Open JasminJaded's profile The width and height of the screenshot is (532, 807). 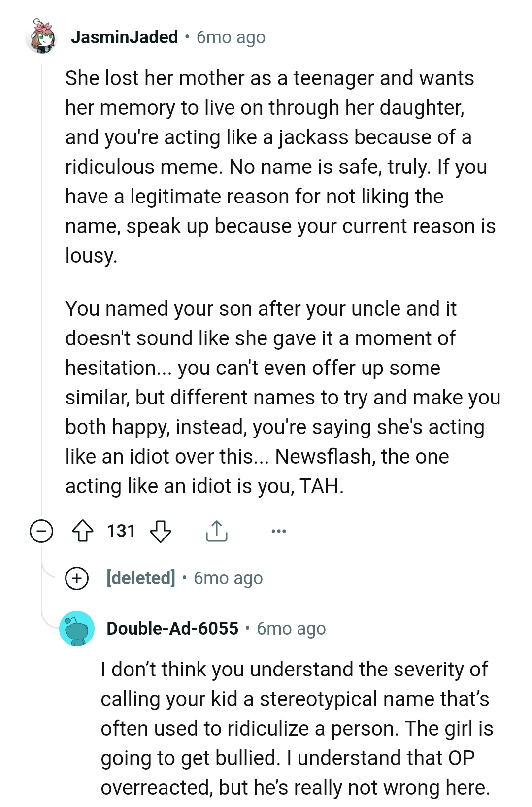pos(124,37)
